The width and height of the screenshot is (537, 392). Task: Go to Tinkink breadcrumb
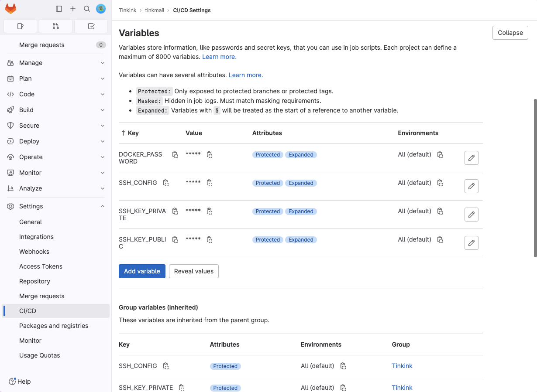coord(127,10)
